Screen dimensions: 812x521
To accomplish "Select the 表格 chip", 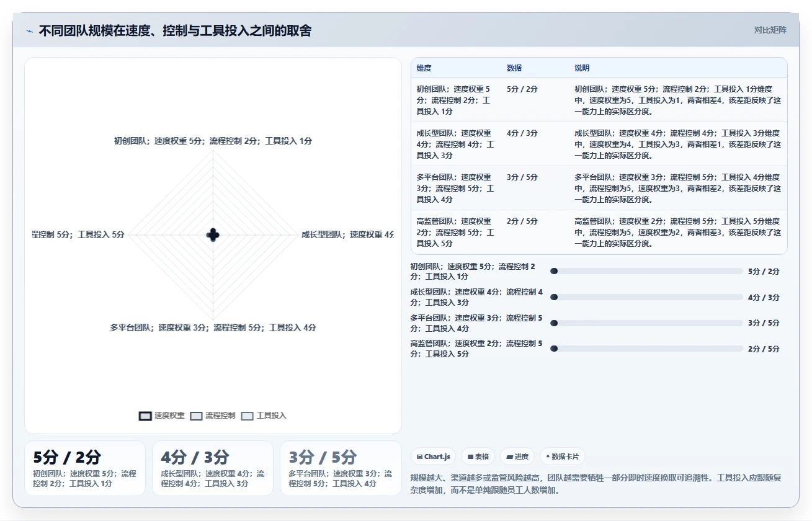I will click(x=478, y=456).
